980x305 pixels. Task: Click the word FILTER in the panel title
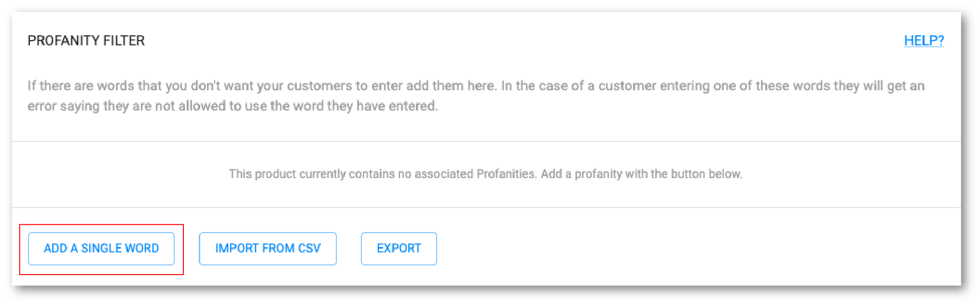[x=124, y=41]
